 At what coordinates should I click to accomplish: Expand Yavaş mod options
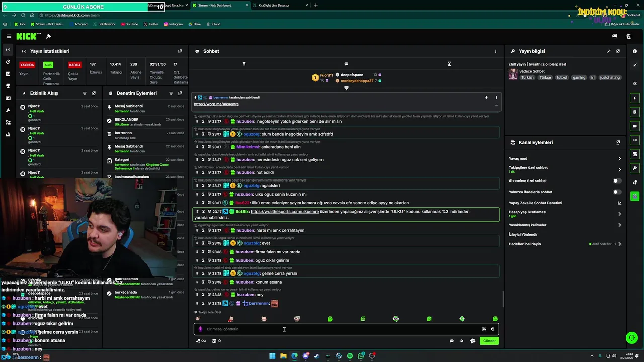pyautogui.click(x=619, y=159)
